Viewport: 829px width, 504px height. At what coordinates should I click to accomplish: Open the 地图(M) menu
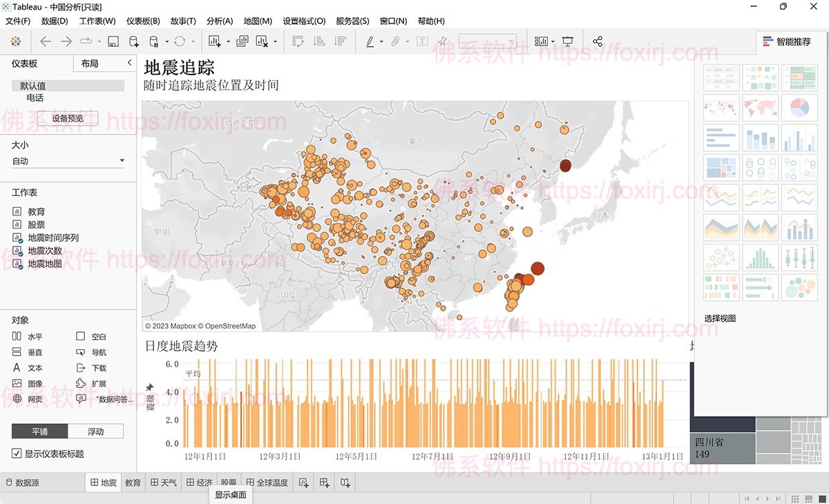258,21
